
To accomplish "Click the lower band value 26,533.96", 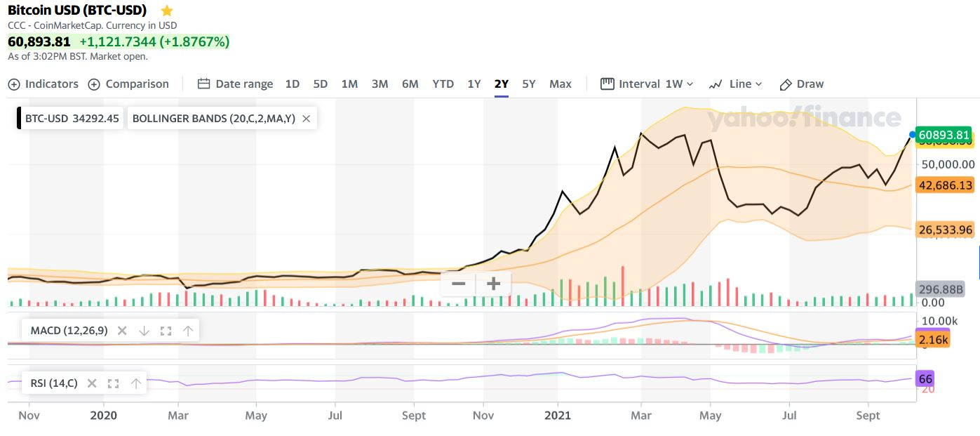I will 946,230.
